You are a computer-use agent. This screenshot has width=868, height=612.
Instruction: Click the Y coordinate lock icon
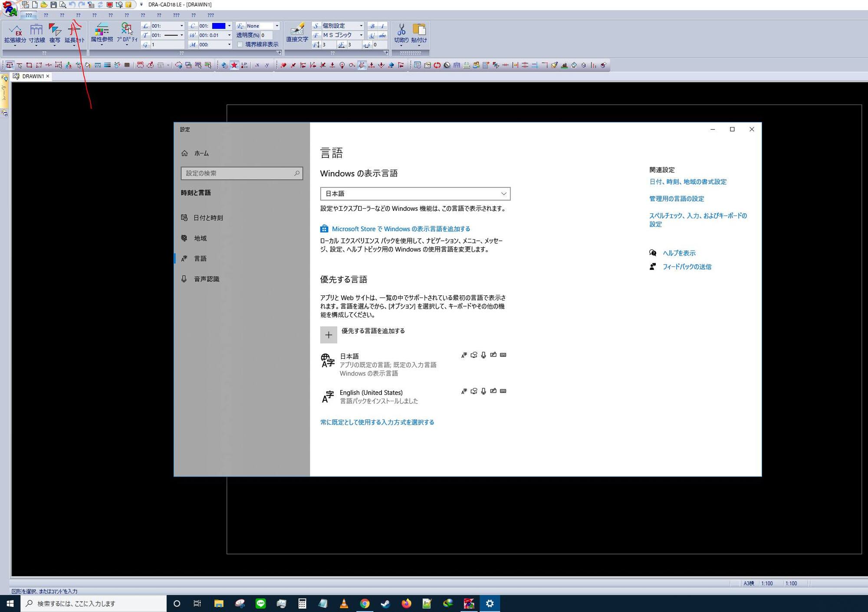266,65
